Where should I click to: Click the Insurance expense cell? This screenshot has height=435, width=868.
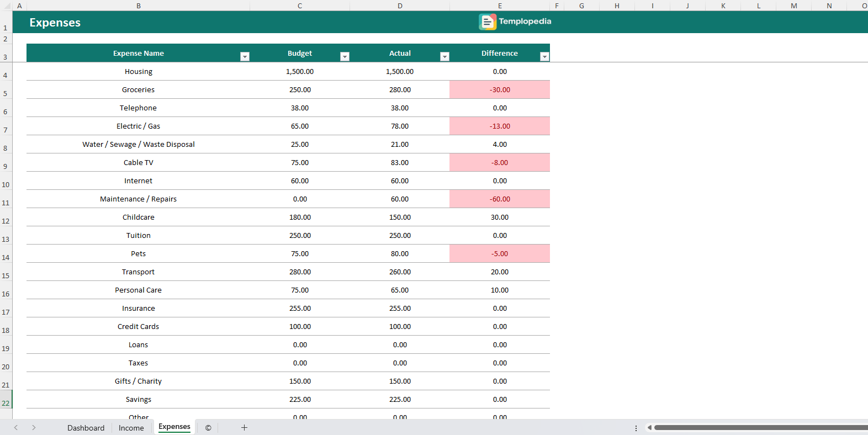pos(138,309)
